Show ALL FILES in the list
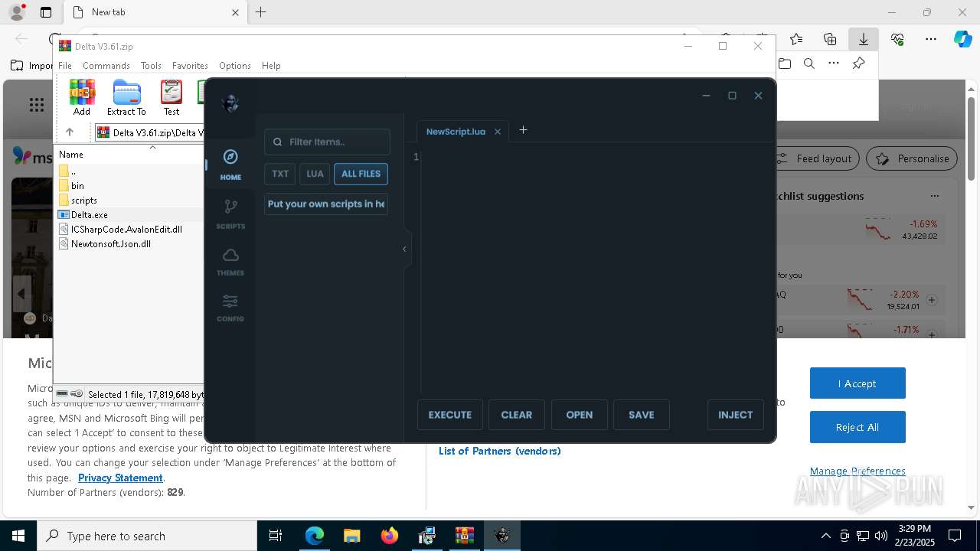 pos(361,174)
